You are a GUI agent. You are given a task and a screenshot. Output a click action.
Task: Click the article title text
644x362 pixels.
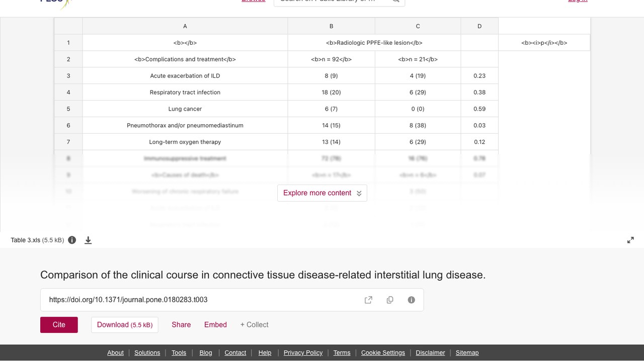(x=263, y=275)
